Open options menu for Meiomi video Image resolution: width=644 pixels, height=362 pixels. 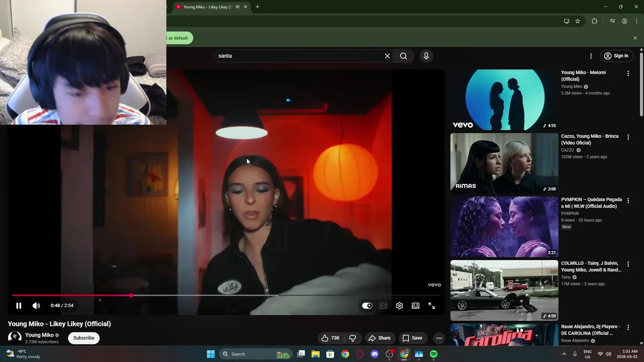628,73
